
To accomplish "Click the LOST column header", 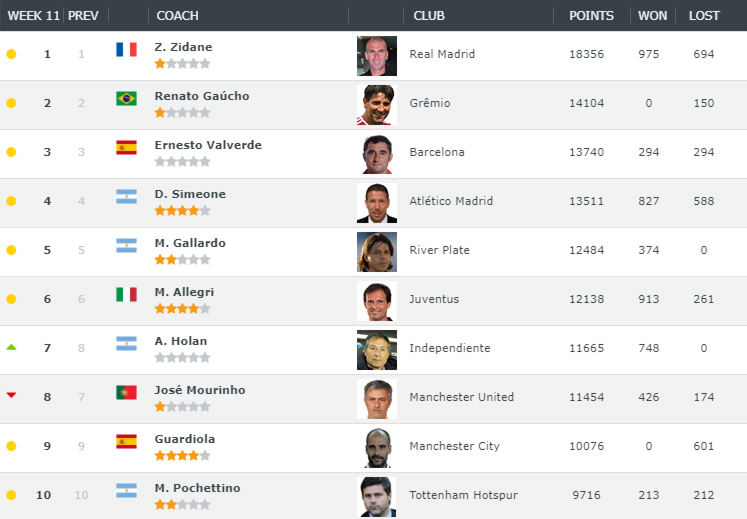I will click(704, 16).
